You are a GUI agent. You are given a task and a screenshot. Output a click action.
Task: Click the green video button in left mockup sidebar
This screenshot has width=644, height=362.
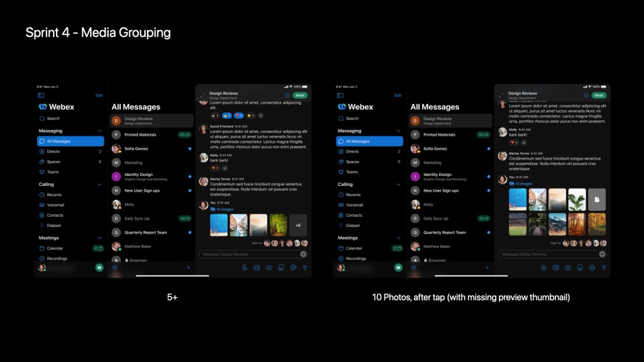(x=99, y=268)
